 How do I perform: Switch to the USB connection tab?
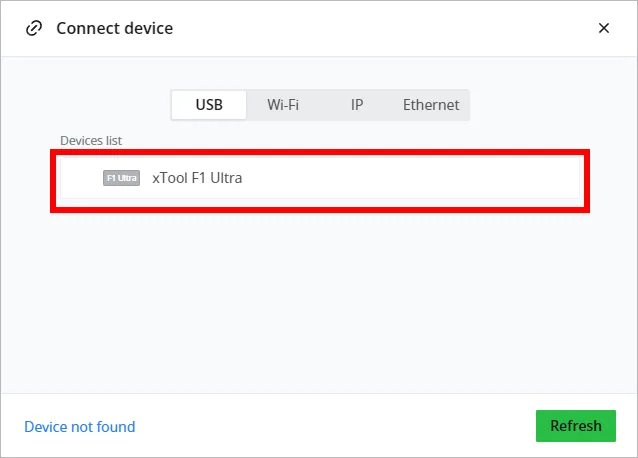(x=209, y=105)
